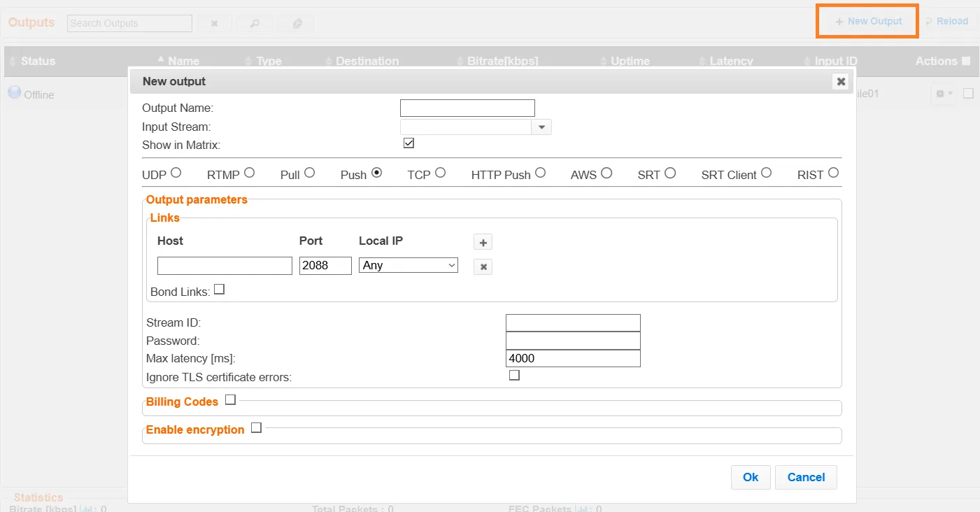Focus the Password field
The height and width of the screenshot is (512, 980).
coord(573,341)
